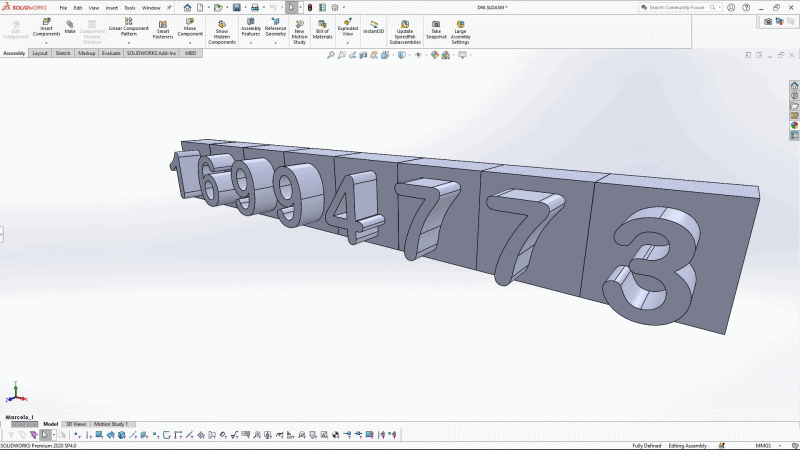
Task: Click the Smart Fasteners tool
Action: pyautogui.click(x=163, y=30)
